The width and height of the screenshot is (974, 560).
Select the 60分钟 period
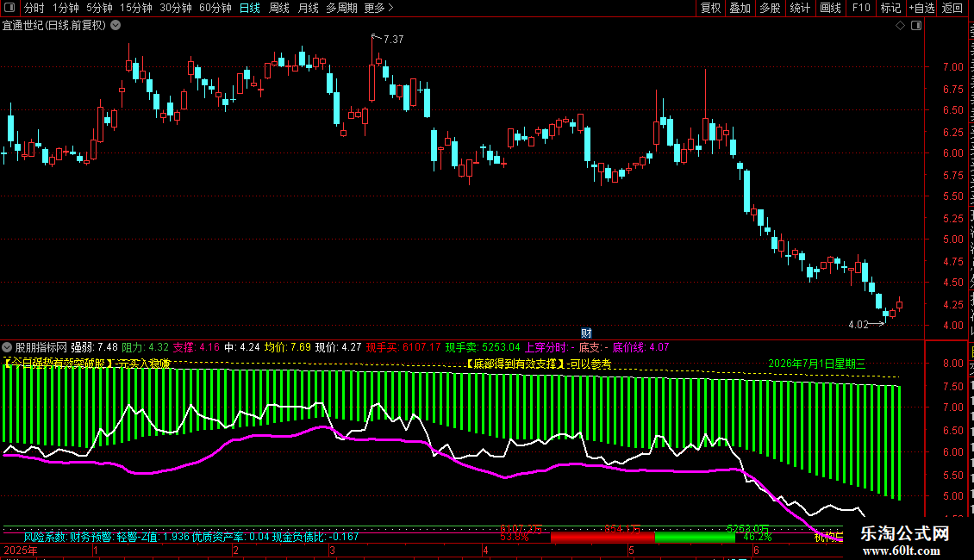(x=215, y=8)
